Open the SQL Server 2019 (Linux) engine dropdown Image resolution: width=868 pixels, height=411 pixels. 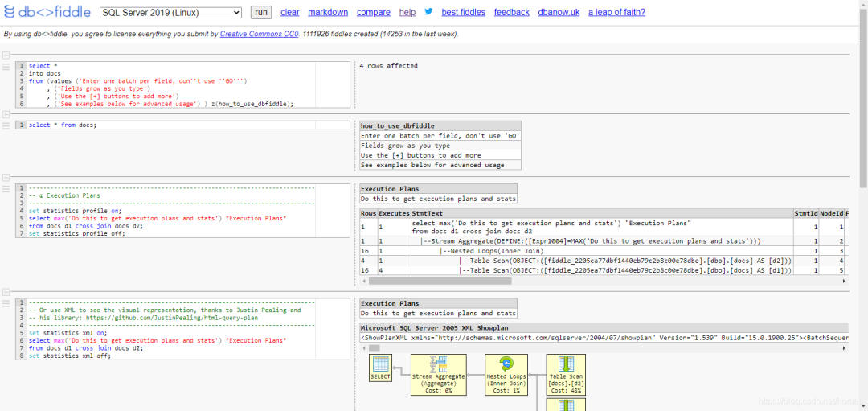(170, 13)
